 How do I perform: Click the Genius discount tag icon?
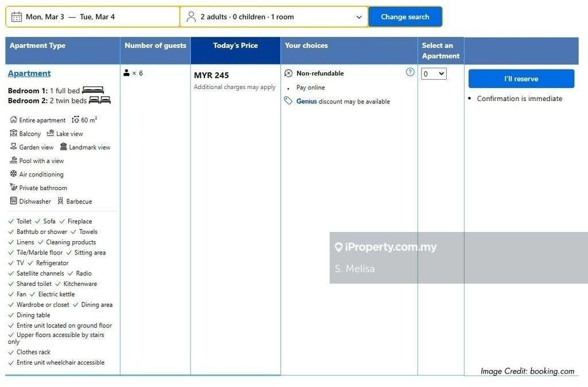tap(288, 101)
